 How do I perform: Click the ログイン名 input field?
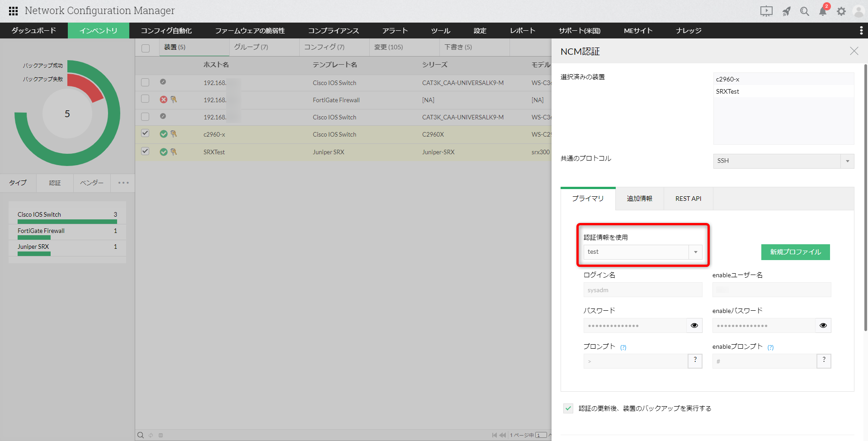click(643, 290)
